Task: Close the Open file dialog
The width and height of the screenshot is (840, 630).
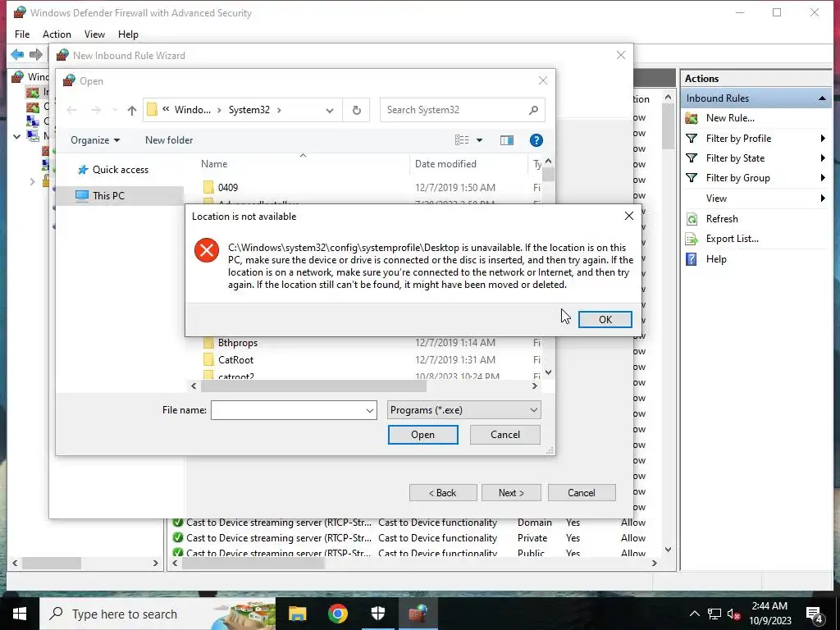Action: 543,80
